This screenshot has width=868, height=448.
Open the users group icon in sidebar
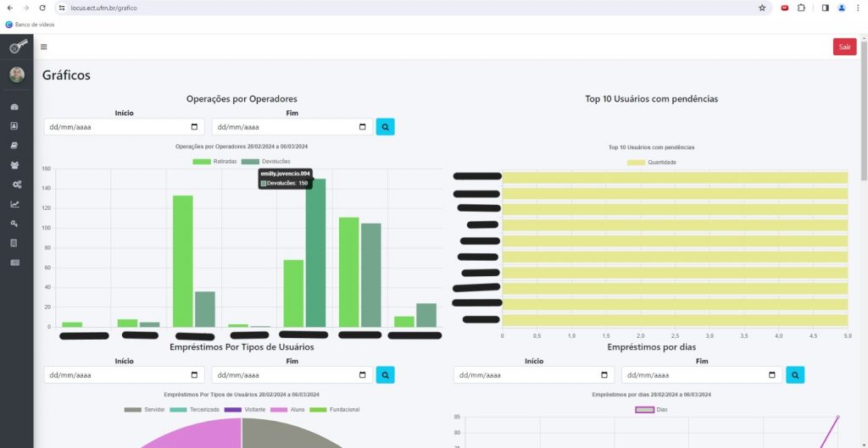[15, 164]
